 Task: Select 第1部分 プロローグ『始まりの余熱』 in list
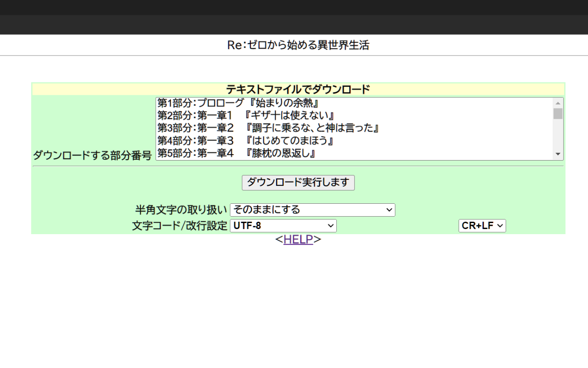355,103
